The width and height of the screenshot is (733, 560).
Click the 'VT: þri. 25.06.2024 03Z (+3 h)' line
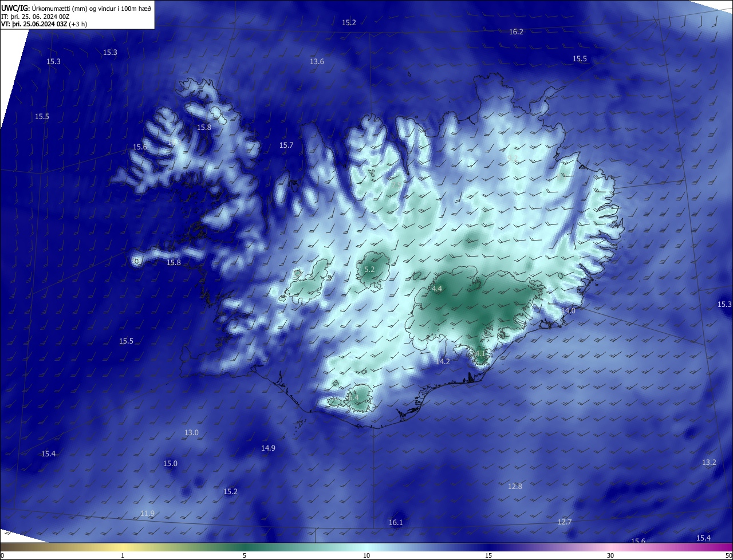click(44, 25)
